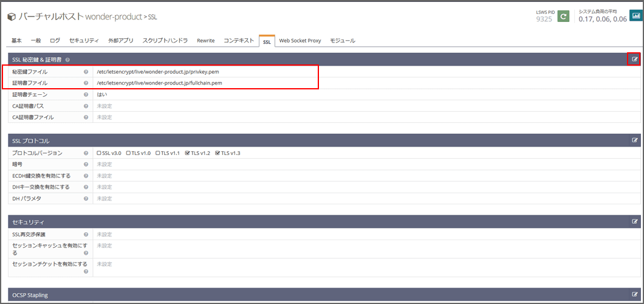Select the Web Socket Proxy tab
The width and height of the screenshot is (644, 304).
coord(301,41)
